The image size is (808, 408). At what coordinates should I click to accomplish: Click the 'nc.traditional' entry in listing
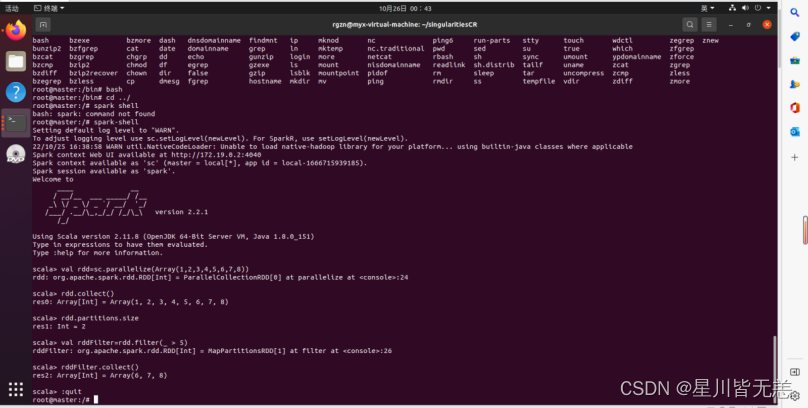tap(396, 48)
